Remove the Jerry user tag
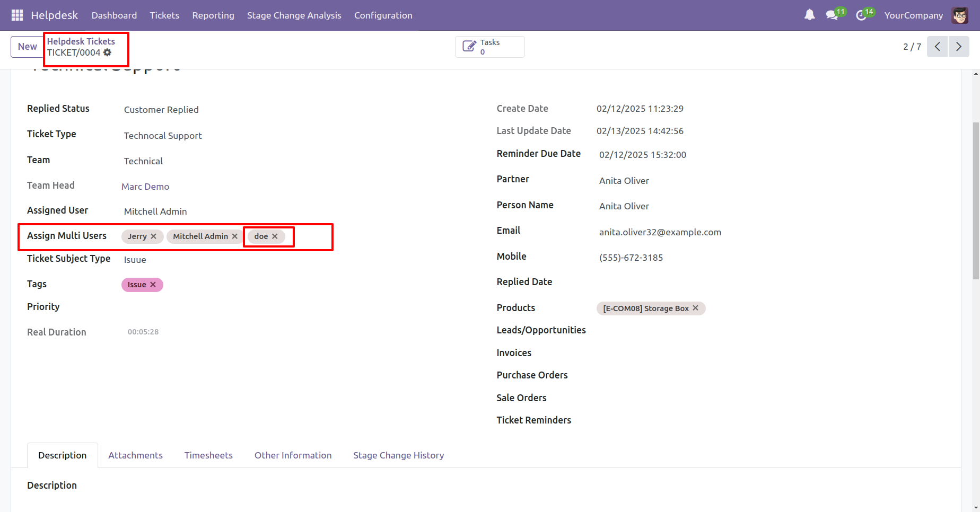 153,236
